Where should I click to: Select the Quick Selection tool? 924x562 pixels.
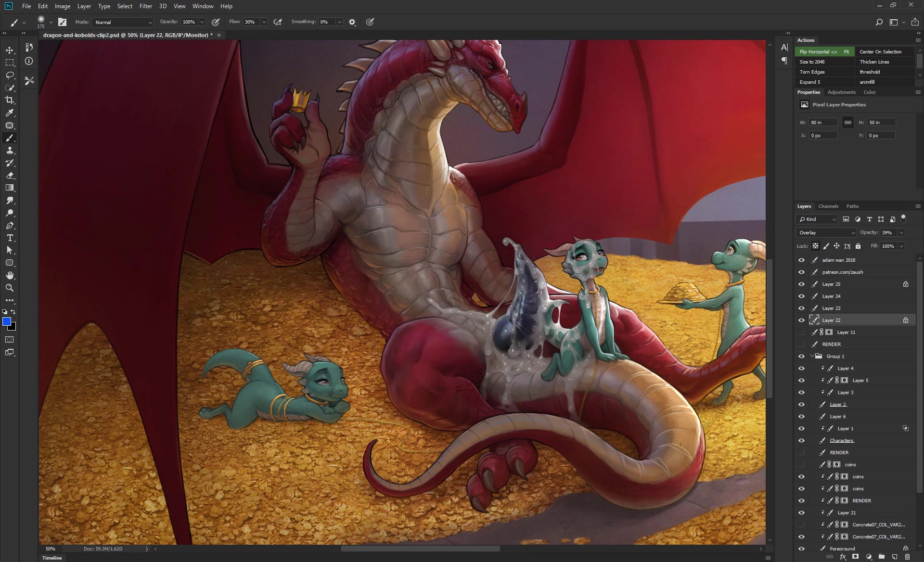click(x=10, y=88)
